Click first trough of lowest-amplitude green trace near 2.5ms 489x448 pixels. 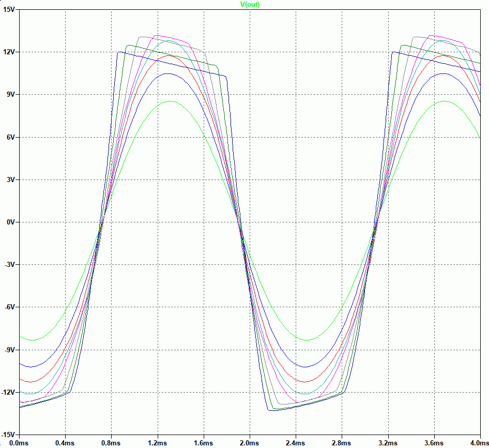[x=307, y=340]
